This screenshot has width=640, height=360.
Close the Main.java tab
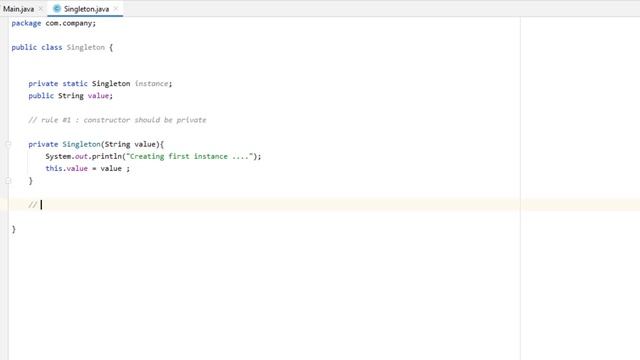pos(40,9)
